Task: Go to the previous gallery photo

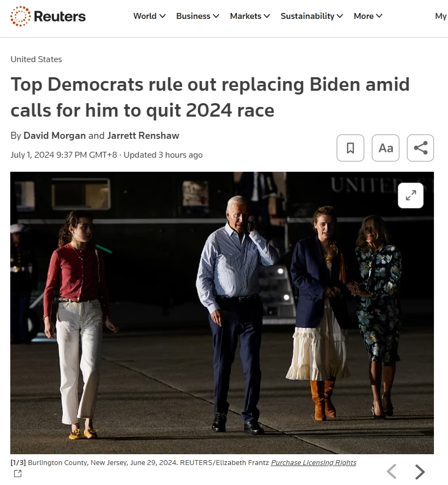Action: coord(392,471)
